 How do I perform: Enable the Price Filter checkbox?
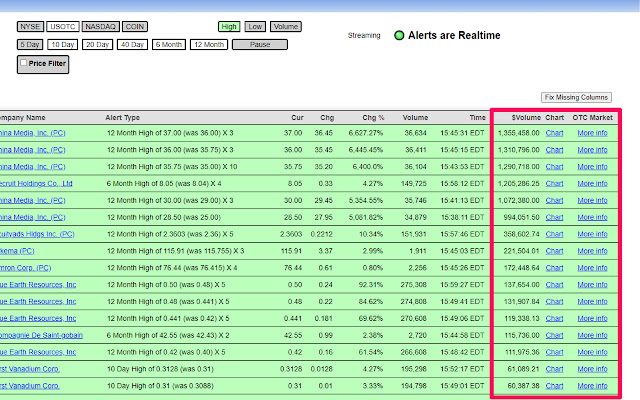pyautogui.click(x=24, y=63)
